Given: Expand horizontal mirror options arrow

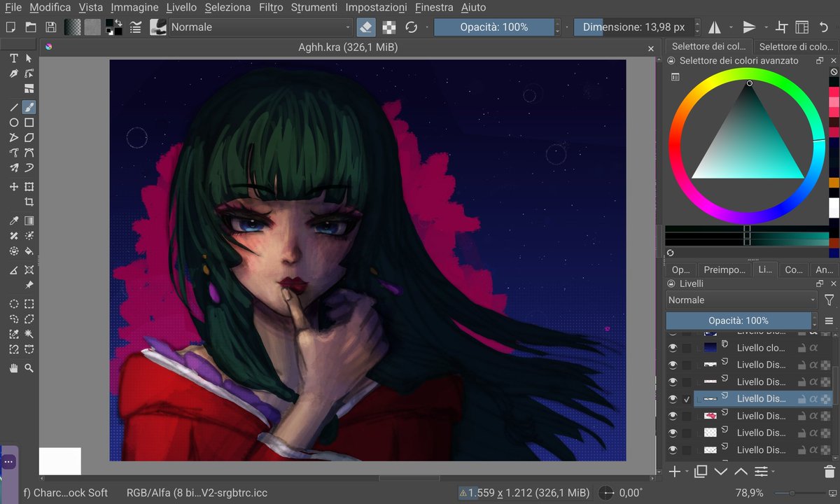Looking at the screenshot, I should point(731,27).
